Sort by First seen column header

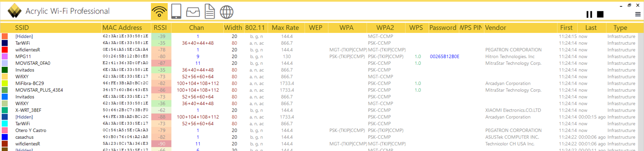pyautogui.click(x=566, y=27)
